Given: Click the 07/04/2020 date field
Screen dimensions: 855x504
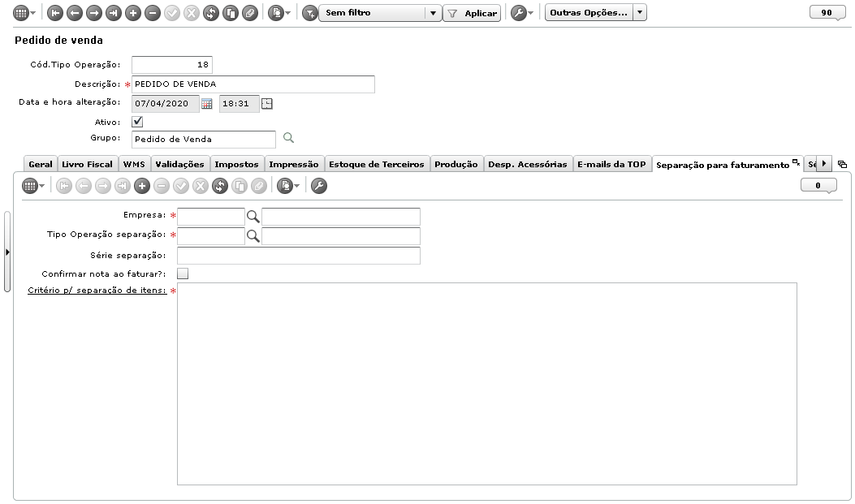Looking at the screenshot, I should [x=166, y=104].
